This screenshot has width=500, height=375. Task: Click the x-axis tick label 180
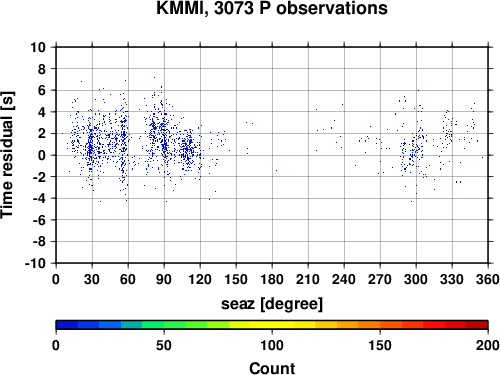pos(272,279)
